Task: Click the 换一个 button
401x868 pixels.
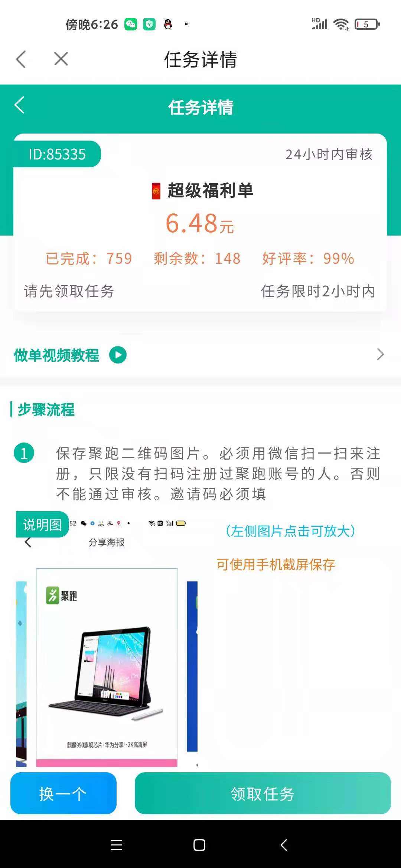Action: pyautogui.click(x=63, y=793)
